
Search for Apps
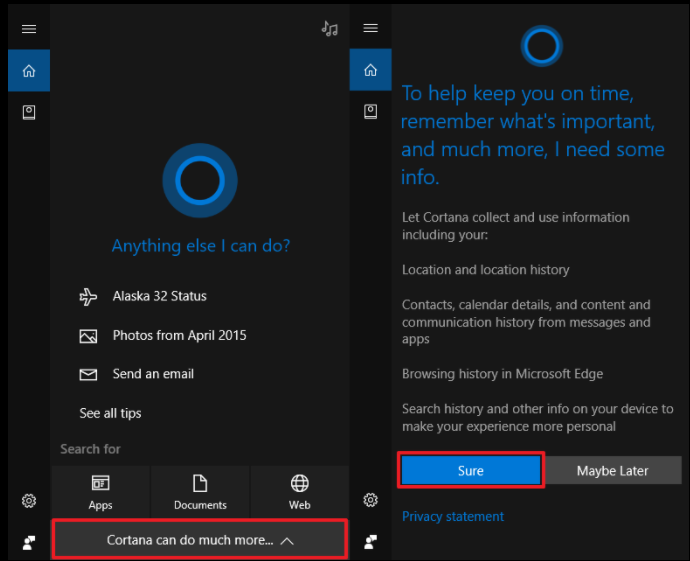tap(100, 492)
